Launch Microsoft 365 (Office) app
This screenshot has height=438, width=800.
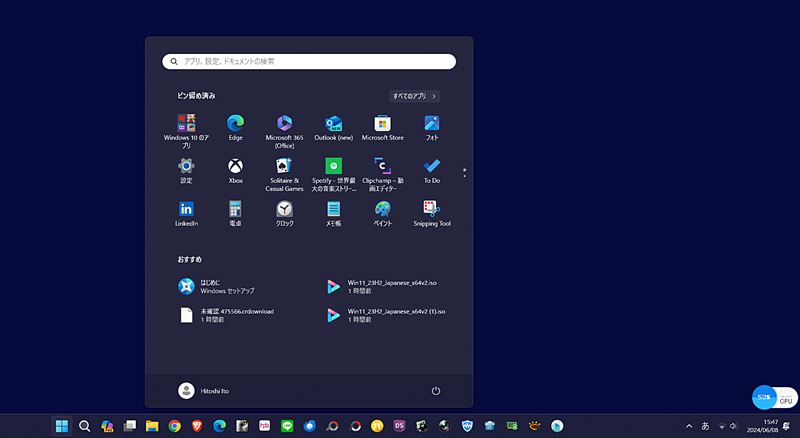pos(284,124)
